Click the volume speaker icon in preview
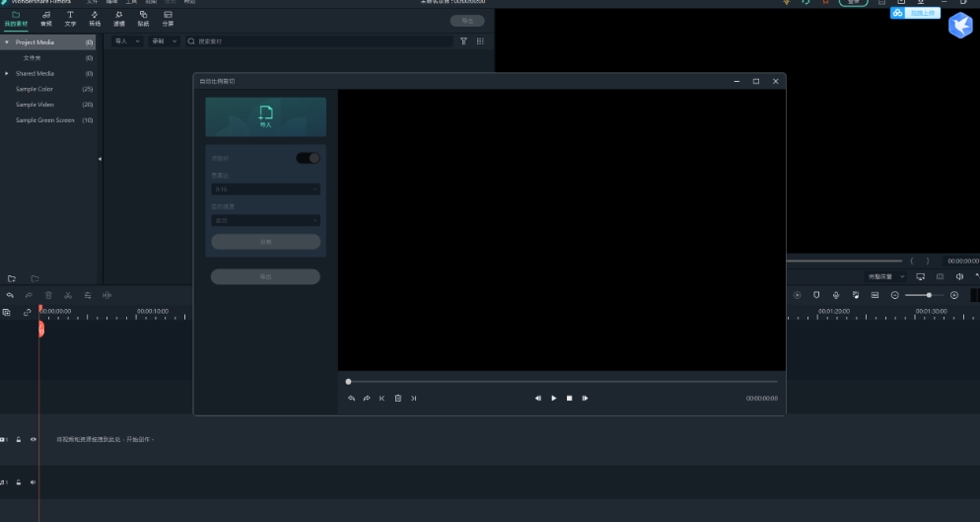Screen dimensions: 980x522 pos(959,276)
